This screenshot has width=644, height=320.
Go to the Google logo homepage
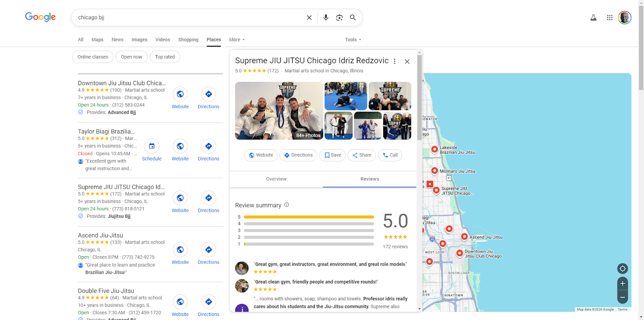tap(40, 17)
